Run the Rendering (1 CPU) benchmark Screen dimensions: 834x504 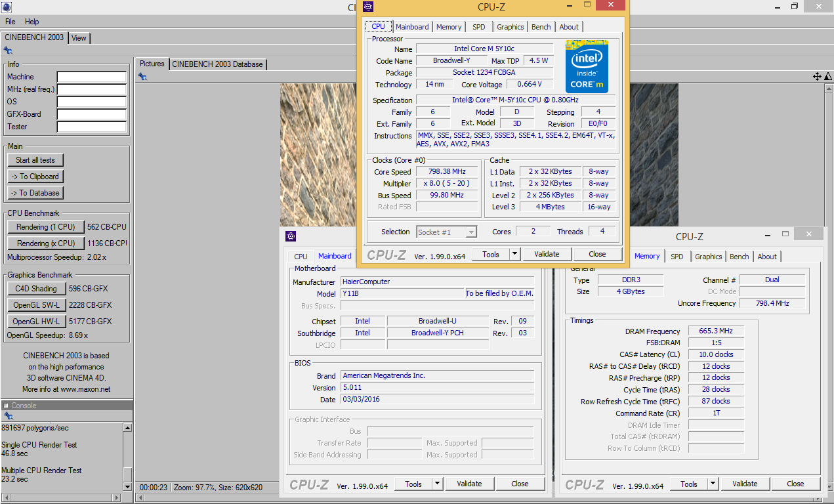pyautogui.click(x=46, y=227)
